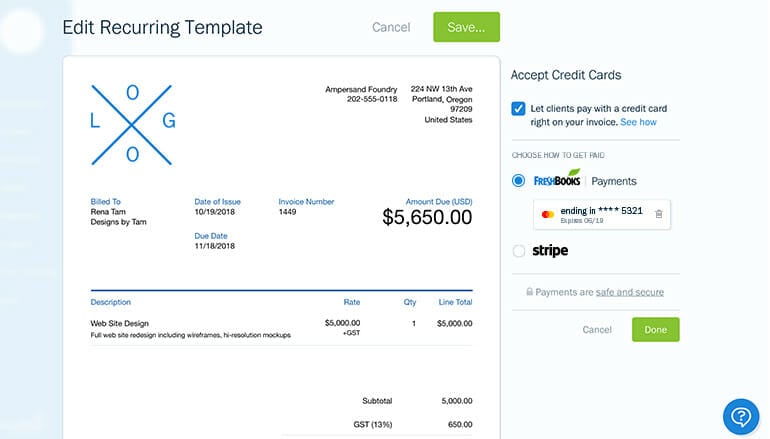The width and height of the screenshot is (770, 439).
Task: Uncheck Let clients pay with credit card
Action: [x=518, y=109]
